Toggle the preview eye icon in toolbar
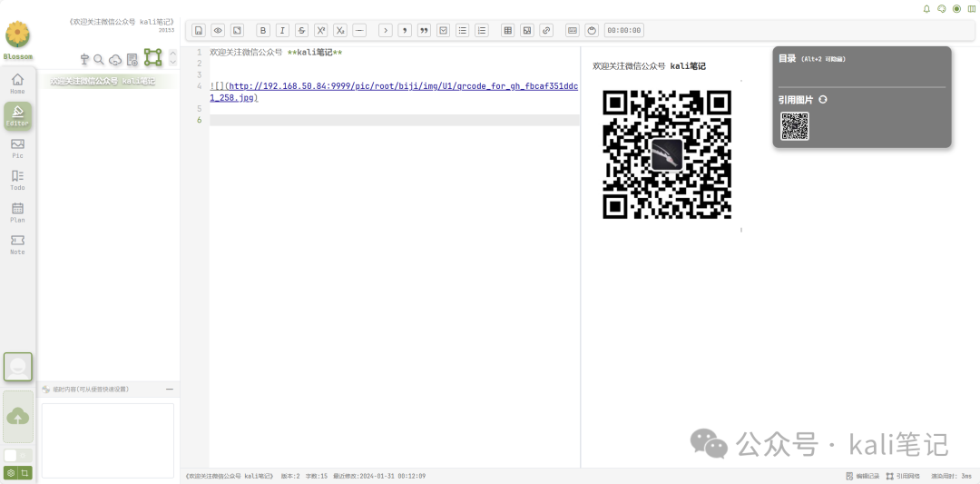 click(218, 30)
